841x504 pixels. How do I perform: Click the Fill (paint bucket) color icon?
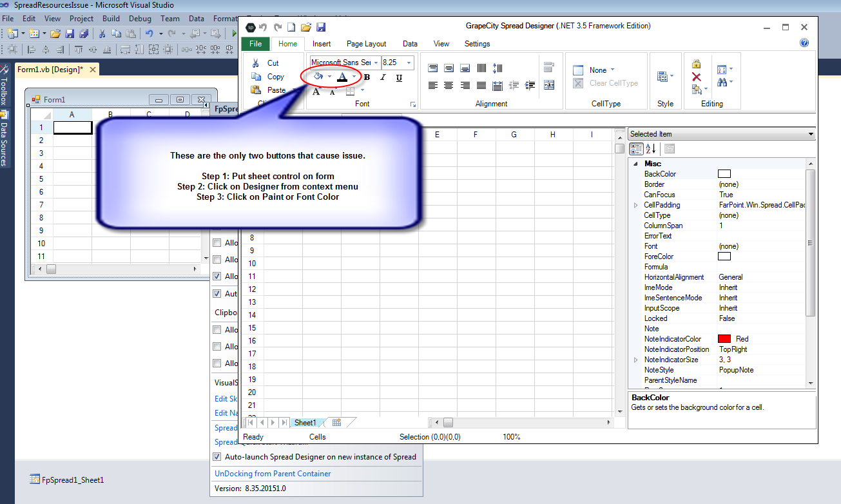click(318, 76)
